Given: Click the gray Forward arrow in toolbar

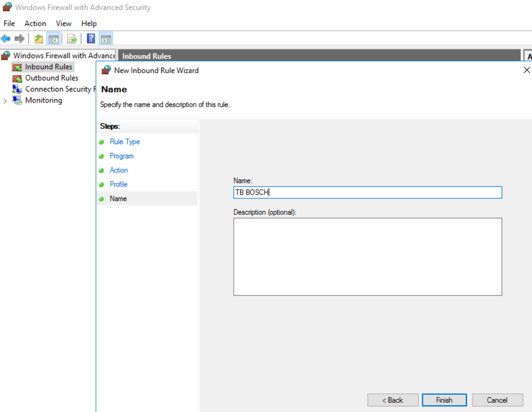Looking at the screenshot, I should (x=19, y=38).
